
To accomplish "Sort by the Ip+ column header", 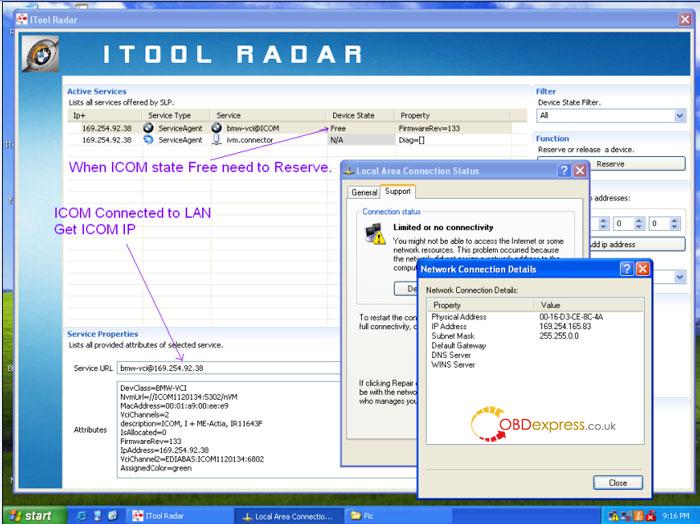I will (x=104, y=115).
